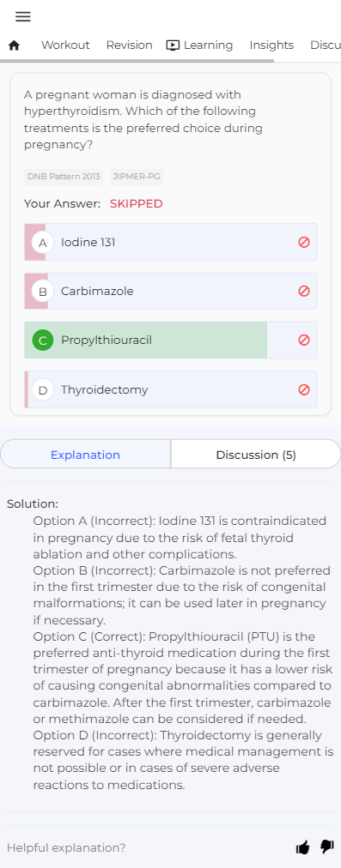
Task: Click the blocked icon beside Iodine 131
Action: [304, 242]
